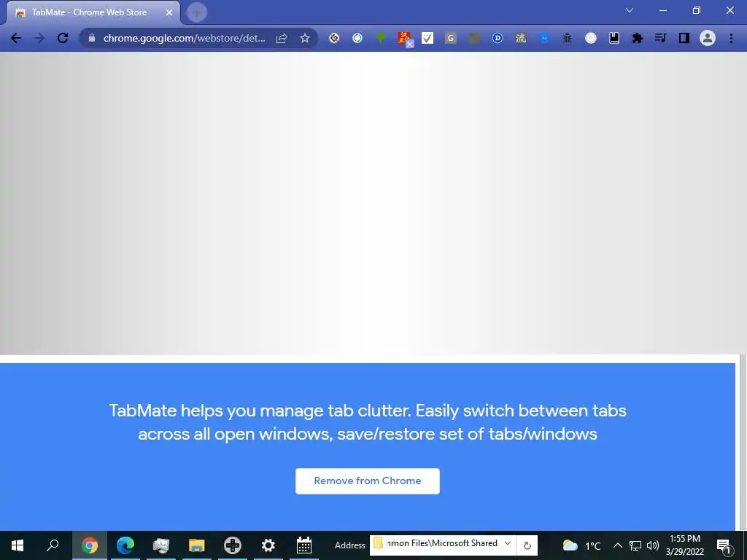Open the Windows Start menu
This screenshot has width=747, height=560.
18,545
